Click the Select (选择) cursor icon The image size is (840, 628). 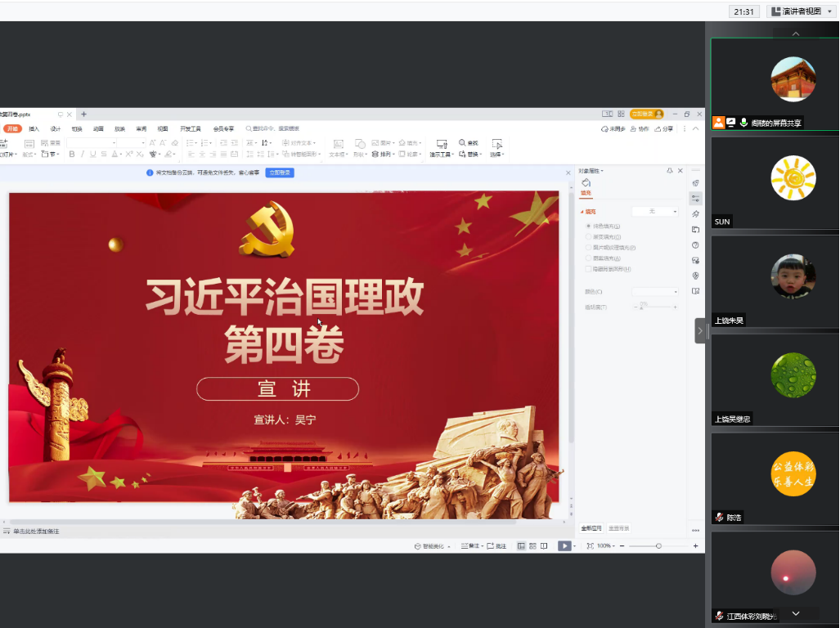click(x=497, y=143)
